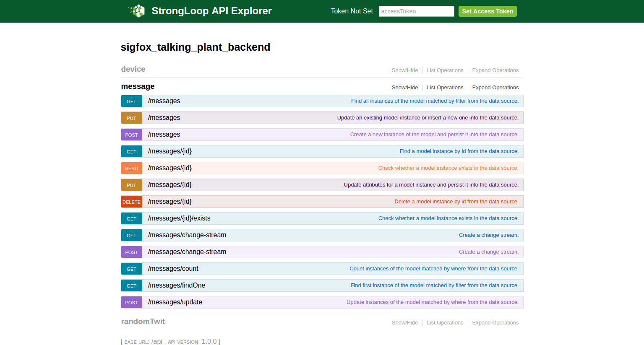This screenshot has width=644, height=345.
Task: Click GET badge for /messages/change-stream
Action: coord(131,235)
